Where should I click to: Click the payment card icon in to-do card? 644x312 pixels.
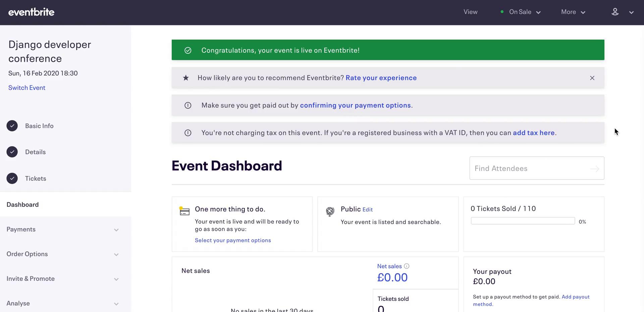[x=184, y=211]
